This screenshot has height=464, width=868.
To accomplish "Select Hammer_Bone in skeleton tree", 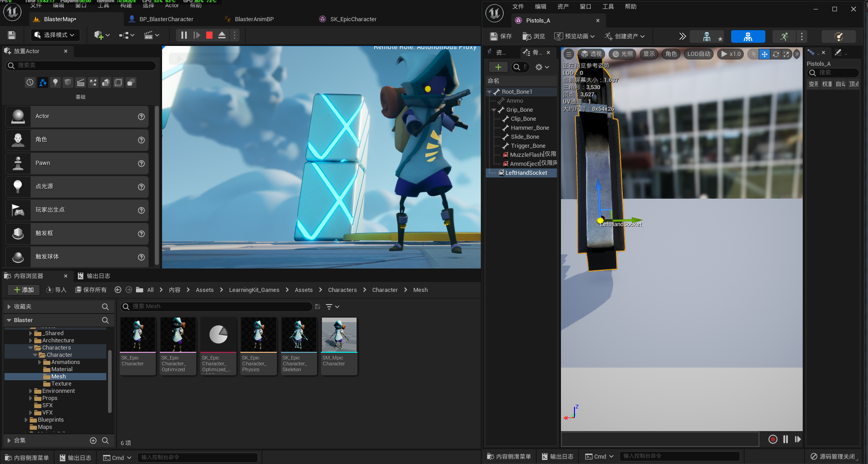I will tap(529, 128).
